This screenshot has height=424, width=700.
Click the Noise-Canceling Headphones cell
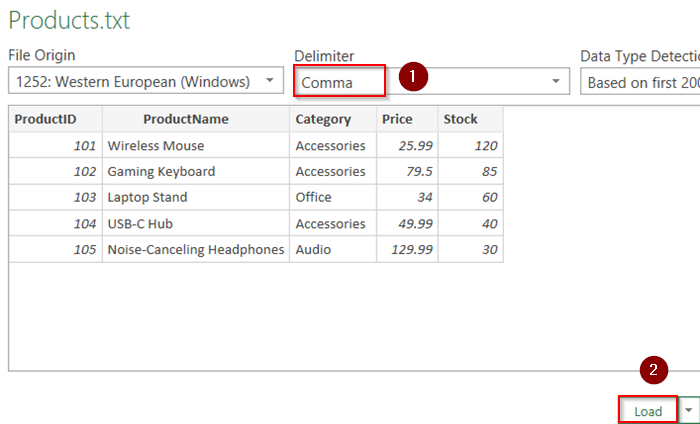196,249
